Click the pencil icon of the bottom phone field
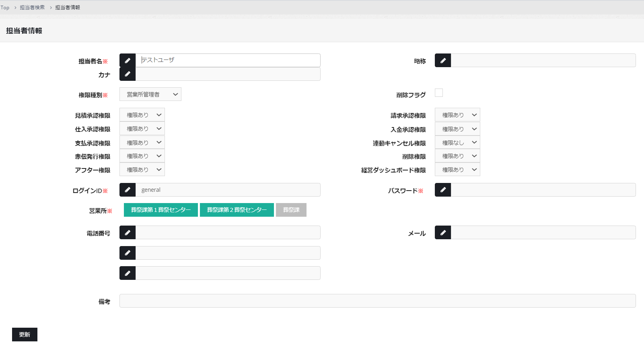This screenshot has height=347, width=644. (x=128, y=273)
